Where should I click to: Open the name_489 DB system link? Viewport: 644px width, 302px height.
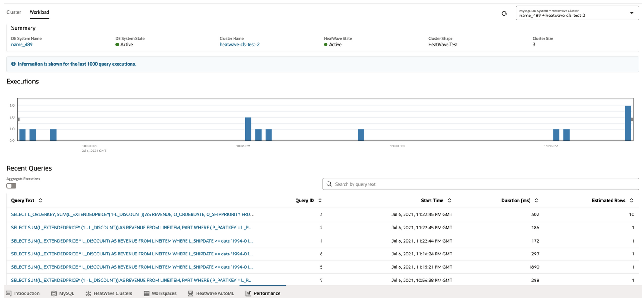(x=22, y=45)
